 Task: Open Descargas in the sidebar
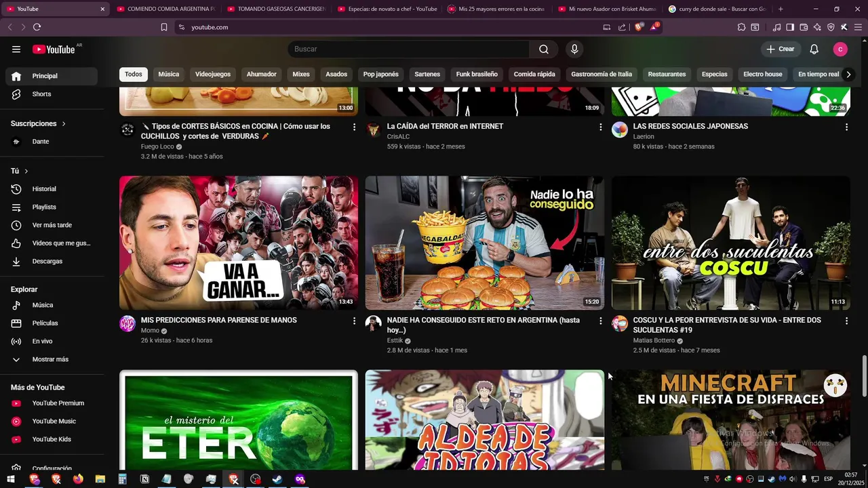pos(52,261)
